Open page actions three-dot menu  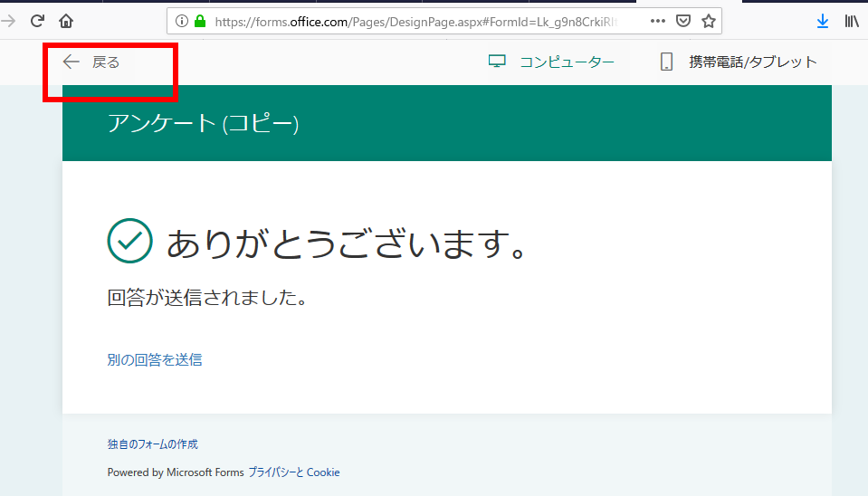(658, 21)
